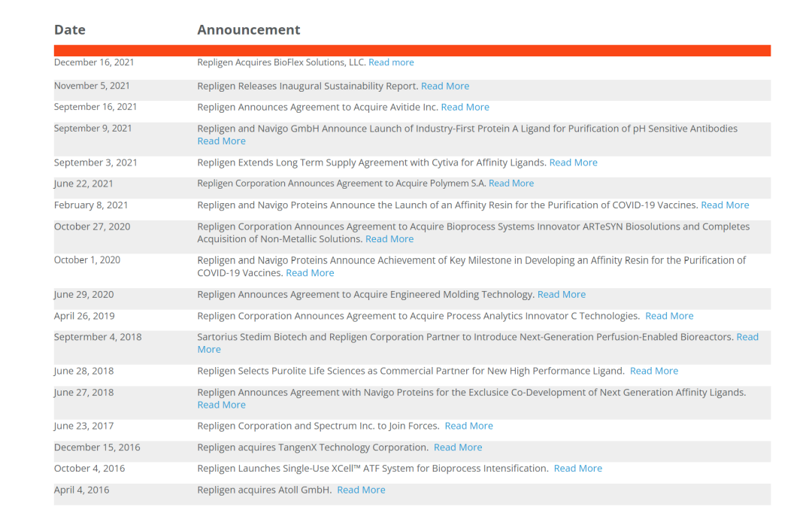Click Read More for Polymem S.A. acquisition
Screen dimensions: 812x519
(511, 183)
